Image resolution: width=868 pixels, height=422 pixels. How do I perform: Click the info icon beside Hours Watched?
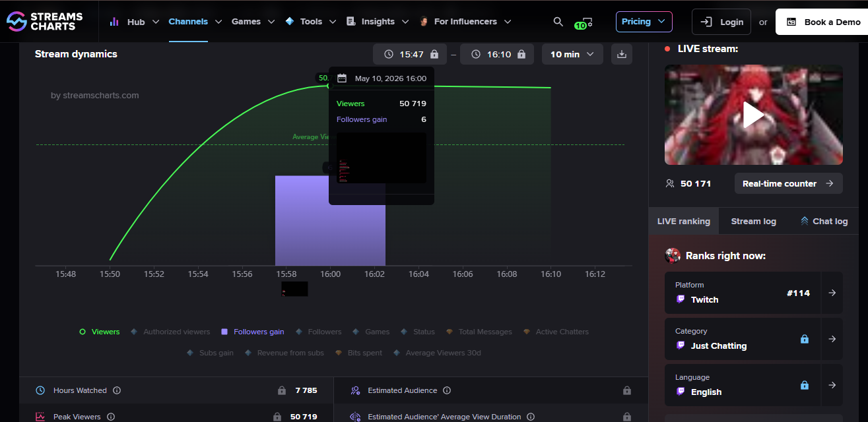point(117,390)
